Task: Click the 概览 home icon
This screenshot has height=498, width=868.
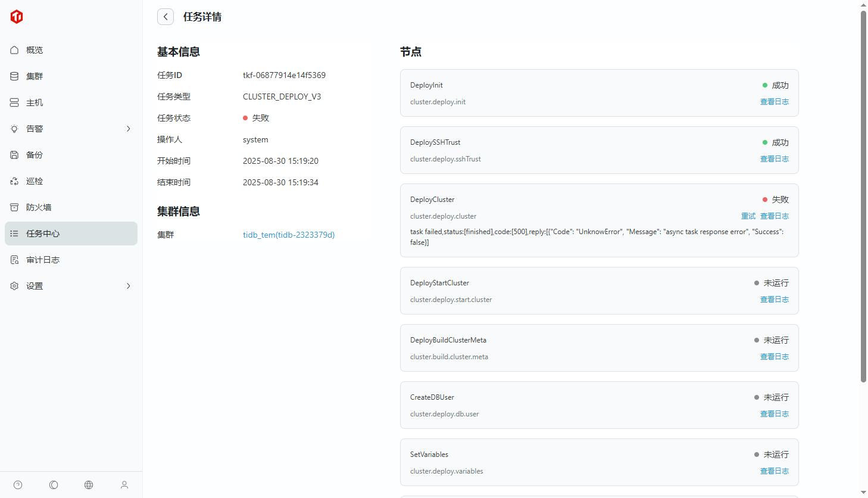Action: [14, 50]
